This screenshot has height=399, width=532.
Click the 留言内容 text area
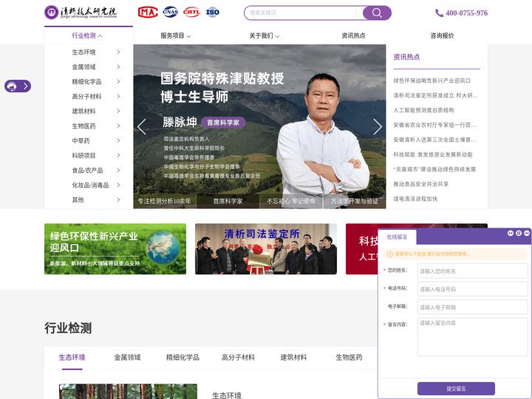pos(472,337)
